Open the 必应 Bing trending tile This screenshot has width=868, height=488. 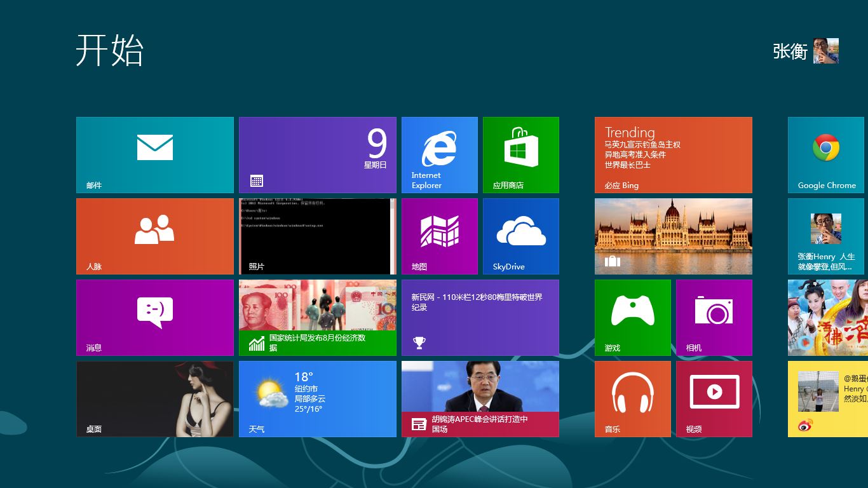[673, 154]
